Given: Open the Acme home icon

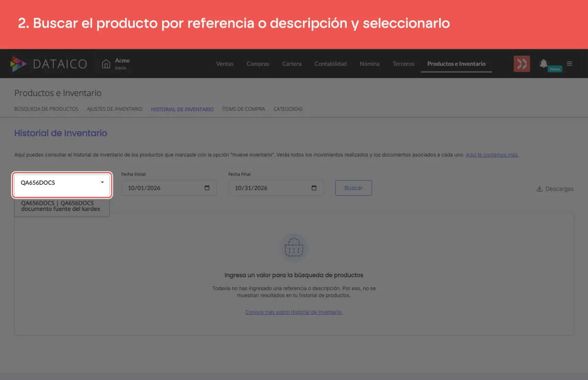Looking at the screenshot, I should (x=106, y=64).
